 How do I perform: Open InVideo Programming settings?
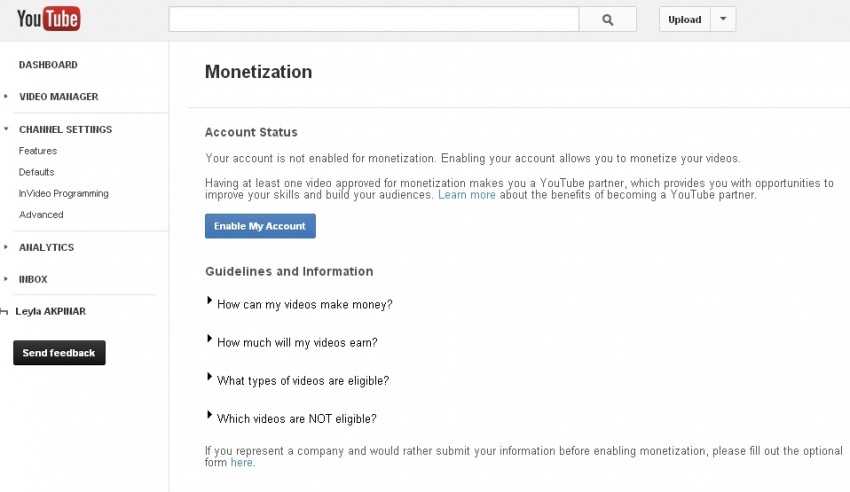63,193
